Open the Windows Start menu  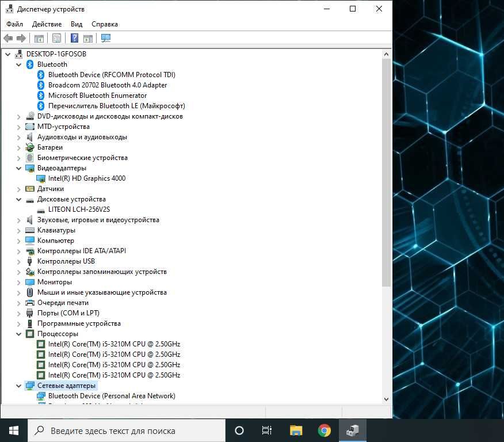click(x=13, y=430)
